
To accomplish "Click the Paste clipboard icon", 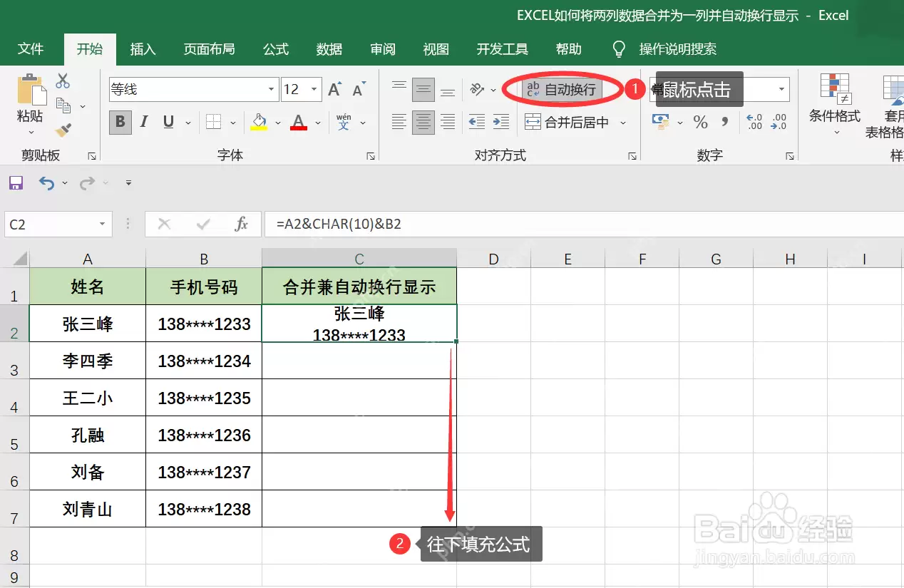I will tap(31, 89).
